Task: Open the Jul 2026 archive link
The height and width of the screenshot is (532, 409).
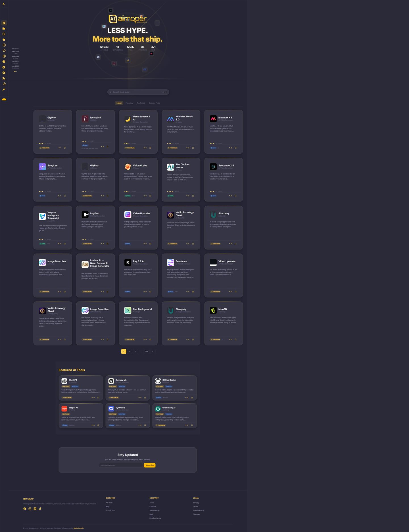Action: pyautogui.click(x=15, y=61)
